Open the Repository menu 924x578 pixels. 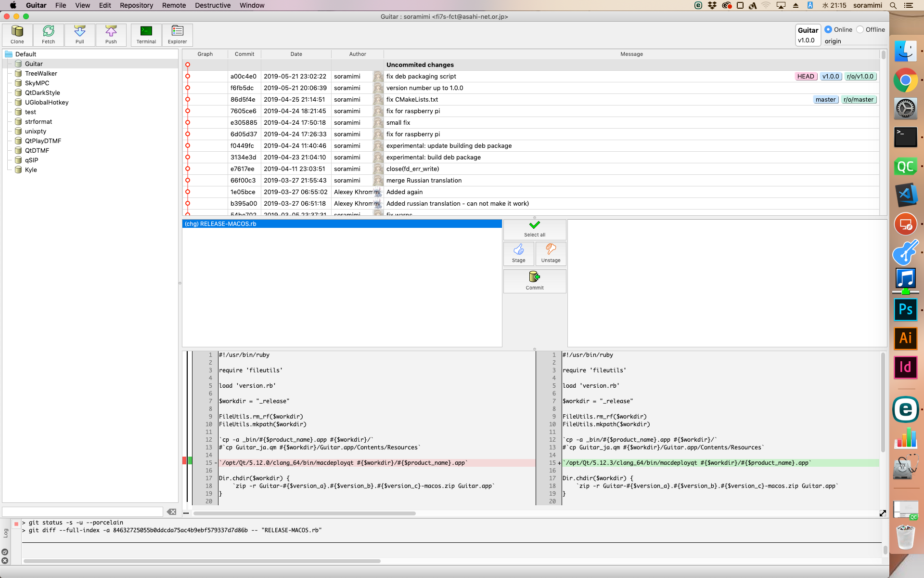[x=136, y=5]
